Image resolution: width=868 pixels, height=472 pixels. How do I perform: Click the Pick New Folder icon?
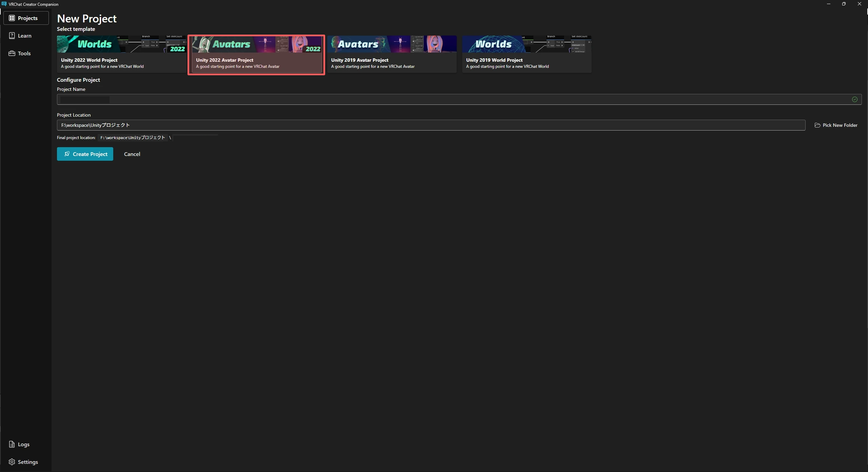(x=817, y=124)
